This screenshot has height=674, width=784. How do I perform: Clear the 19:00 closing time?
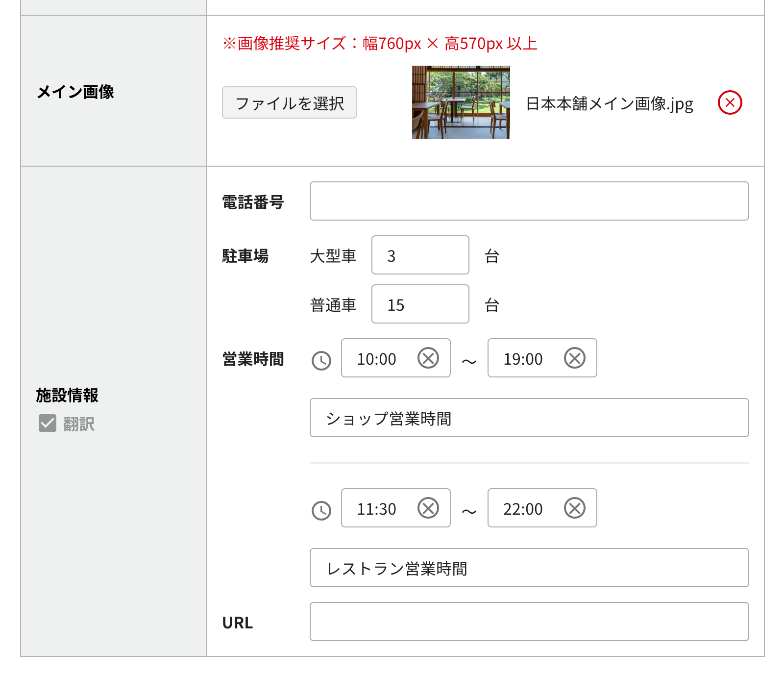pos(574,358)
